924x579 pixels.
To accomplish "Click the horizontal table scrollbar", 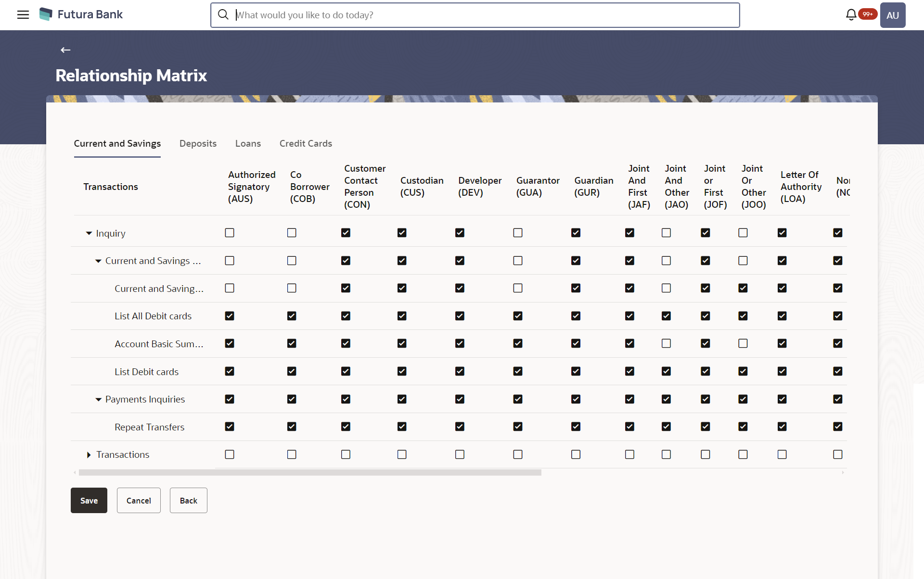I will [310, 473].
